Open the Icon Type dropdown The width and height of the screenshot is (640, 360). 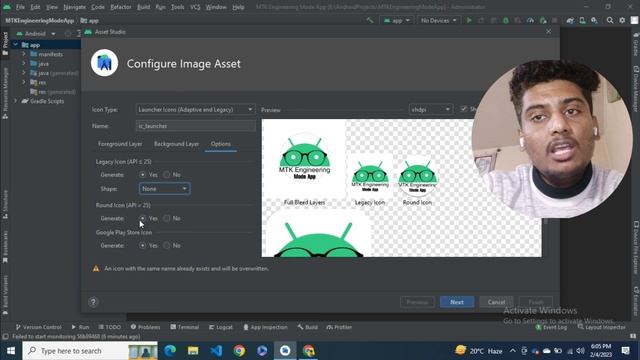(196, 109)
